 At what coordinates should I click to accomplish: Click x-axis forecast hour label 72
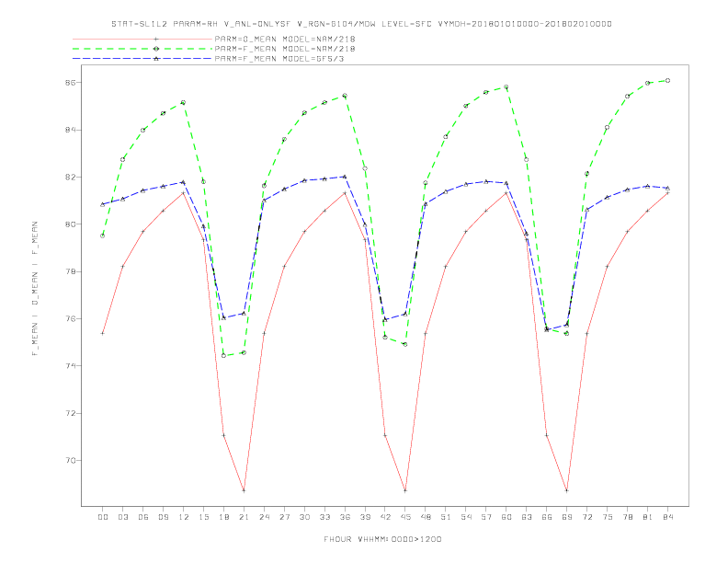tap(586, 517)
